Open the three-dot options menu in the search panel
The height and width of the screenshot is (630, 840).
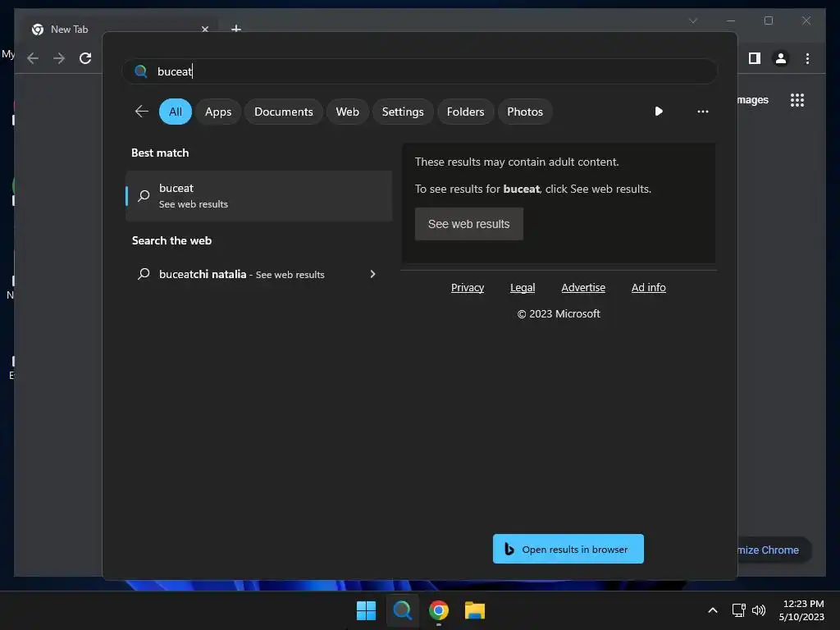tap(703, 112)
